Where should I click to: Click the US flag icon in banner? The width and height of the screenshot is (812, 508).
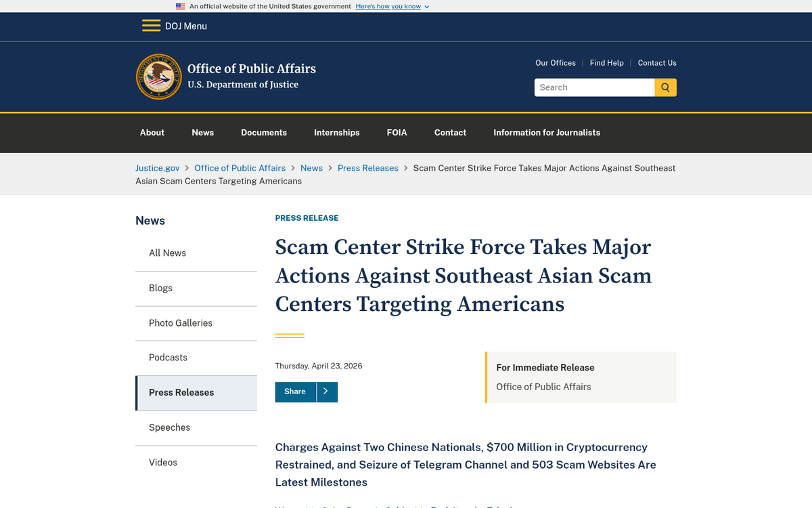181,6
